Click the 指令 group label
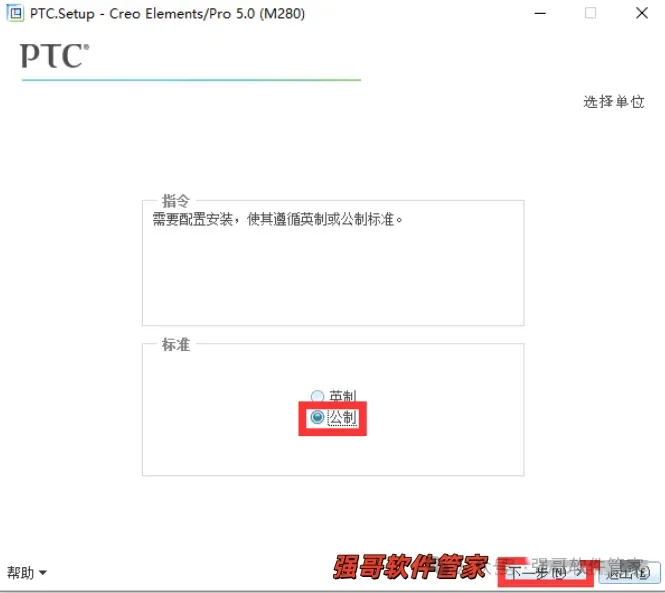This screenshot has height=593, width=665. 176,201
